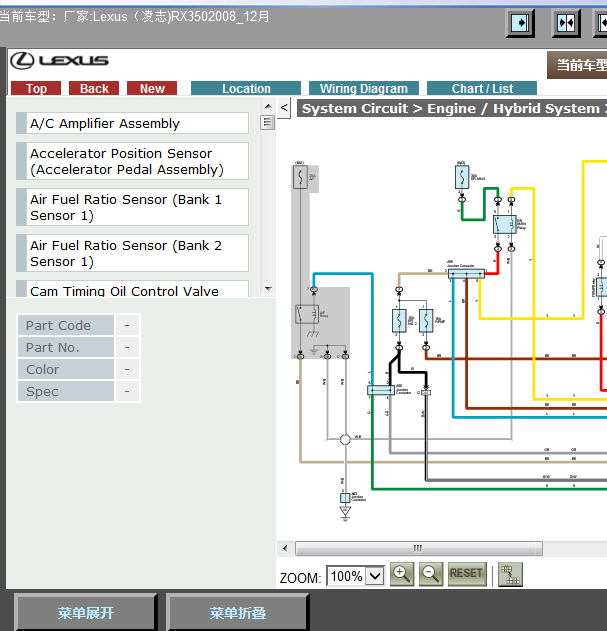Click the component list scroll up arrow

tap(268, 106)
